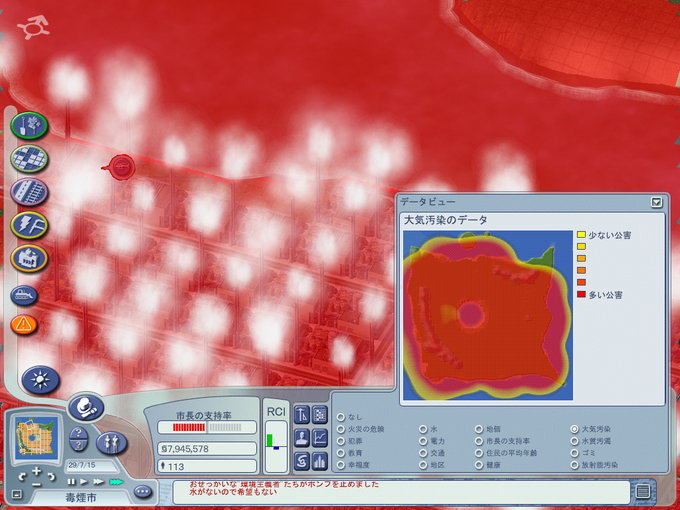The image size is (680, 510).
Task: Select the 健康 health data view
Action: click(479, 465)
